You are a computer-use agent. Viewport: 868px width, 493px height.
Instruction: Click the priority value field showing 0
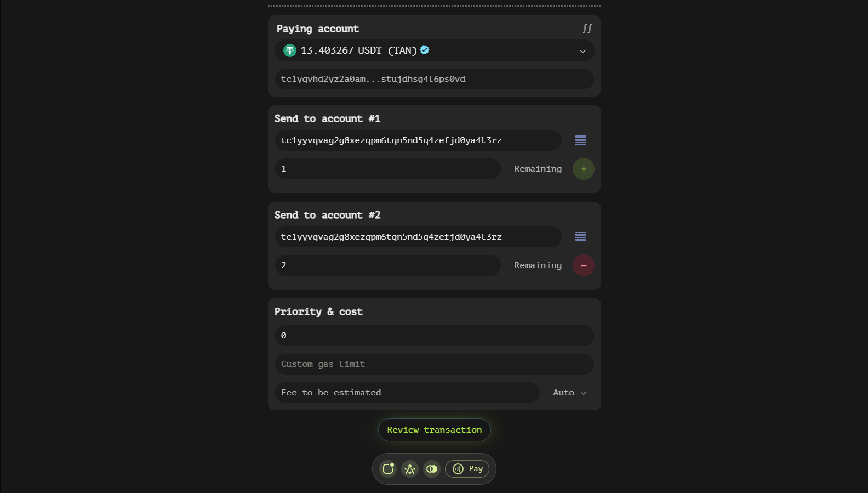pyautogui.click(x=435, y=336)
